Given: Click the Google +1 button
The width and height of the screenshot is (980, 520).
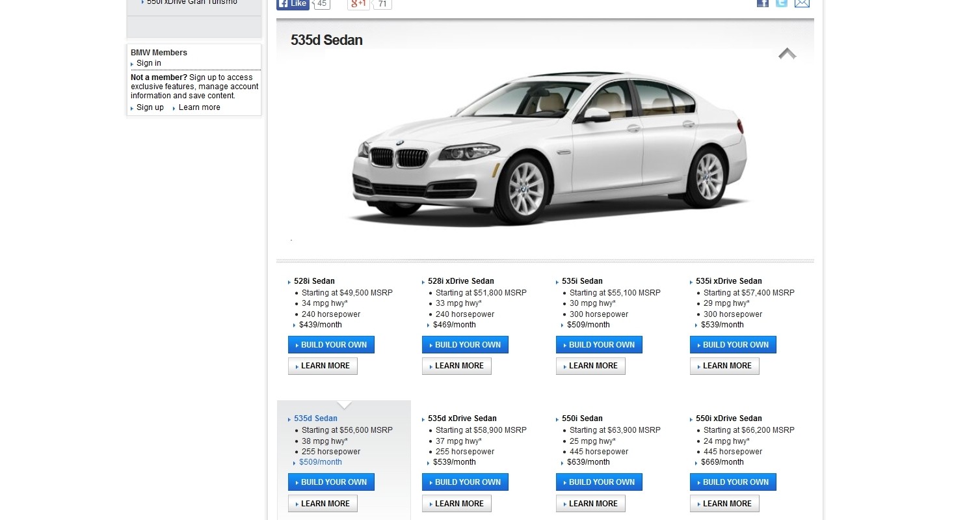Looking at the screenshot, I should 358,4.
